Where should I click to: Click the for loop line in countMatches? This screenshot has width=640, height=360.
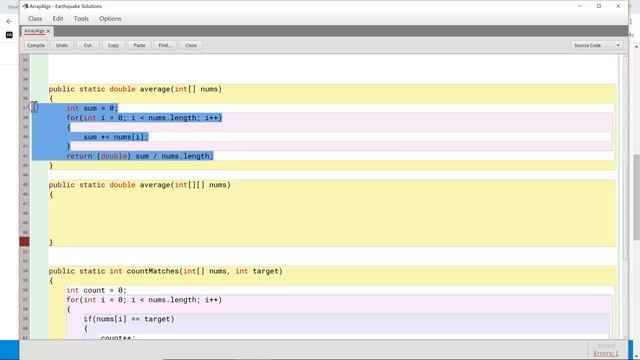coord(144,300)
